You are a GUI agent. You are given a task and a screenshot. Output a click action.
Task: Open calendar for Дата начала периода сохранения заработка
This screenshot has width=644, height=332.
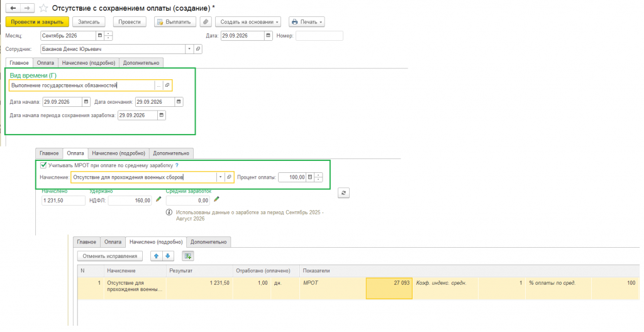coord(162,116)
